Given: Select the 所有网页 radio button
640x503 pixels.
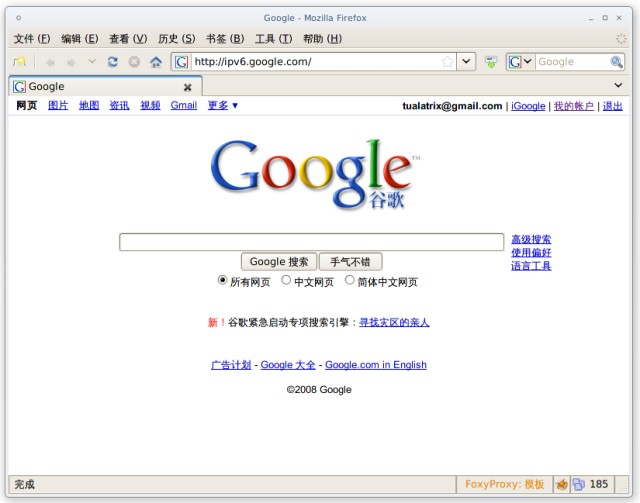Looking at the screenshot, I should (222, 280).
